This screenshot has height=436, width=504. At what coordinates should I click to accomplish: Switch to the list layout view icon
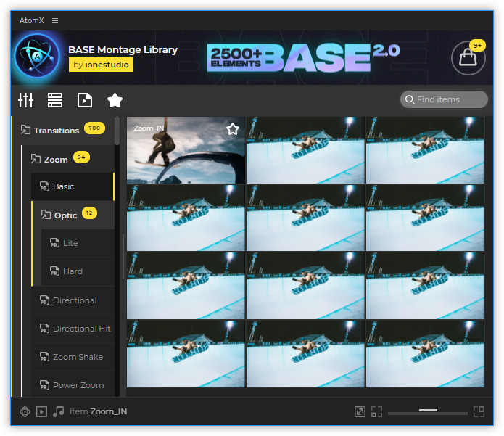tap(55, 100)
